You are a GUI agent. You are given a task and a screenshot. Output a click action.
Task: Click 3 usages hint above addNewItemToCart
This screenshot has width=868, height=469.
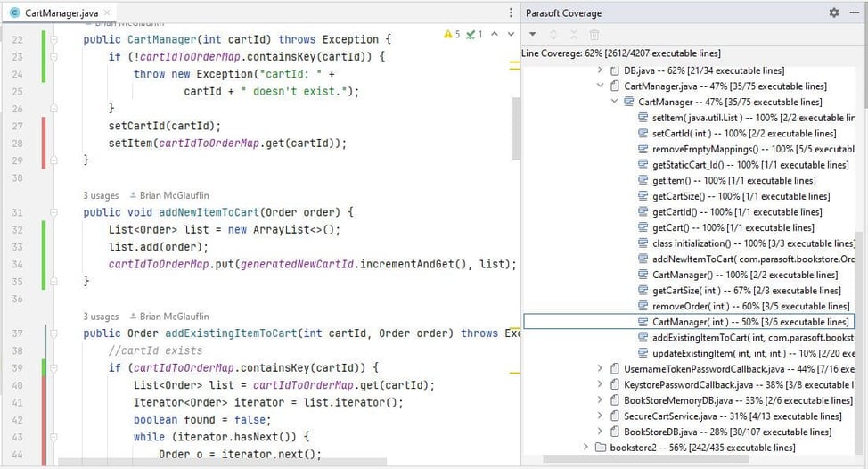pos(101,195)
